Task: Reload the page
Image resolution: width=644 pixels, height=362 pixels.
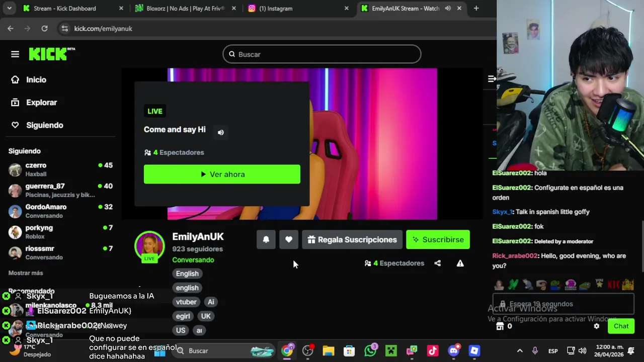Action: coord(44,29)
